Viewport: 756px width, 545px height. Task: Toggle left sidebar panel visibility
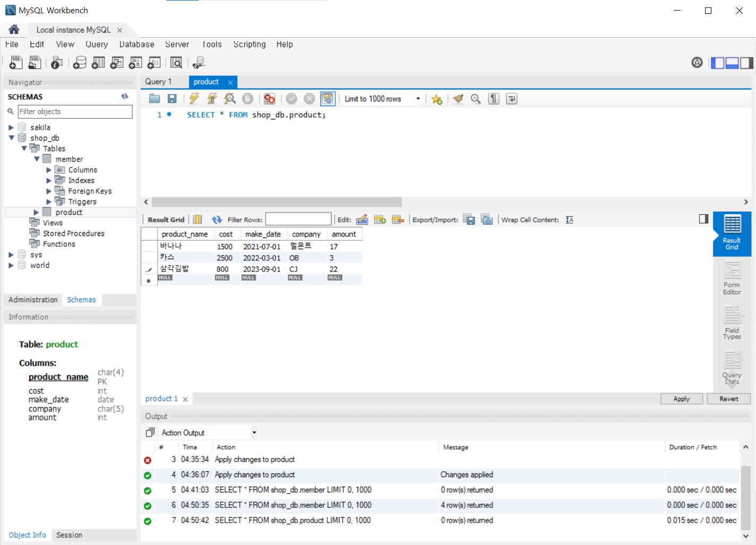click(x=718, y=63)
